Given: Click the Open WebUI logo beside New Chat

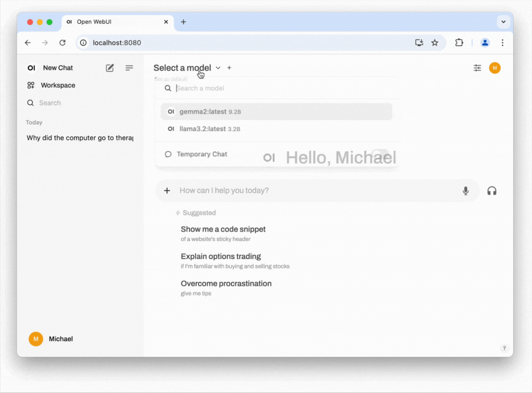Looking at the screenshot, I should [x=31, y=68].
